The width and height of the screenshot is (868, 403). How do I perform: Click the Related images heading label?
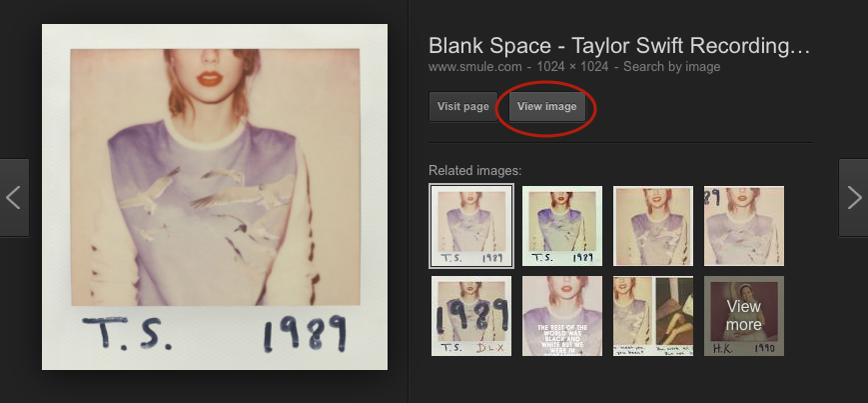[475, 171]
